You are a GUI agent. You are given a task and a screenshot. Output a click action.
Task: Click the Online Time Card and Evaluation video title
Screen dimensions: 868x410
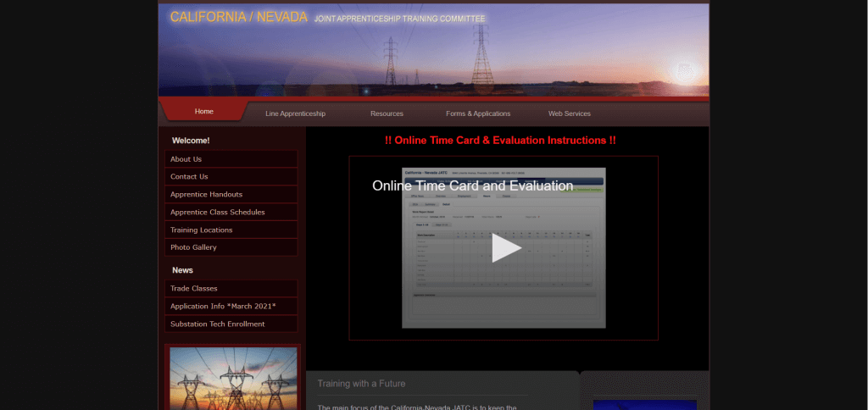click(472, 186)
